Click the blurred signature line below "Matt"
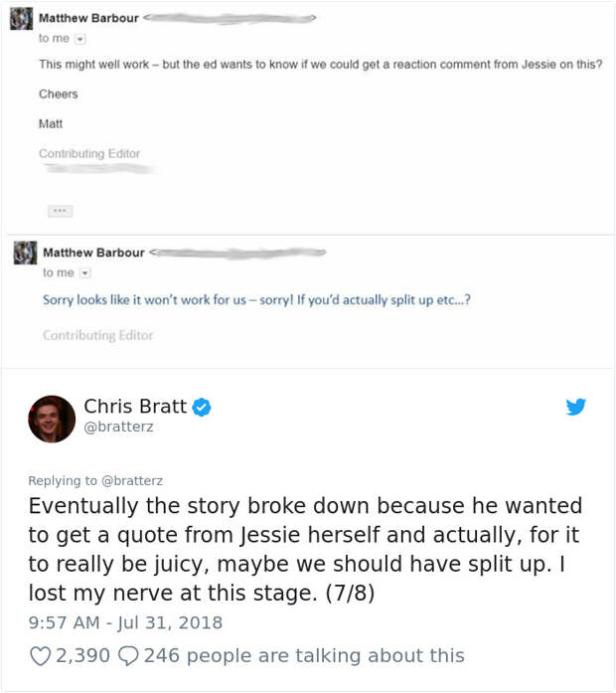The image size is (616, 693). pyautogui.click(x=97, y=170)
